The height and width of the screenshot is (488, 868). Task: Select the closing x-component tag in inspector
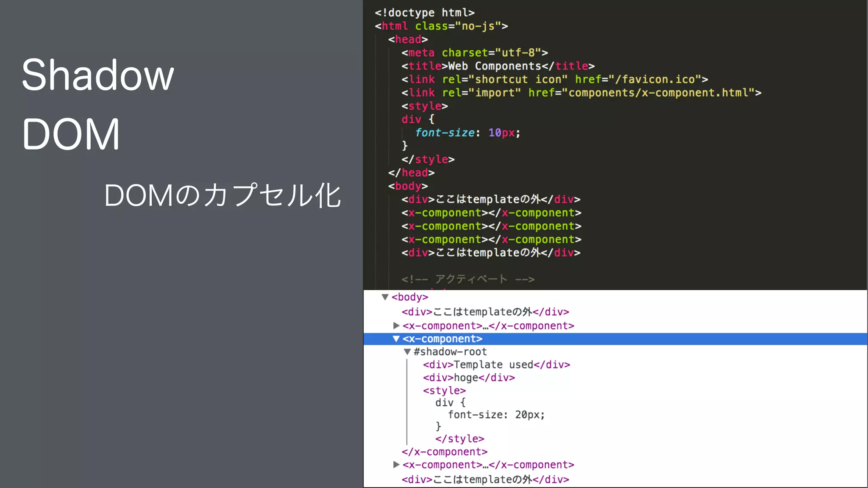click(x=445, y=452)
